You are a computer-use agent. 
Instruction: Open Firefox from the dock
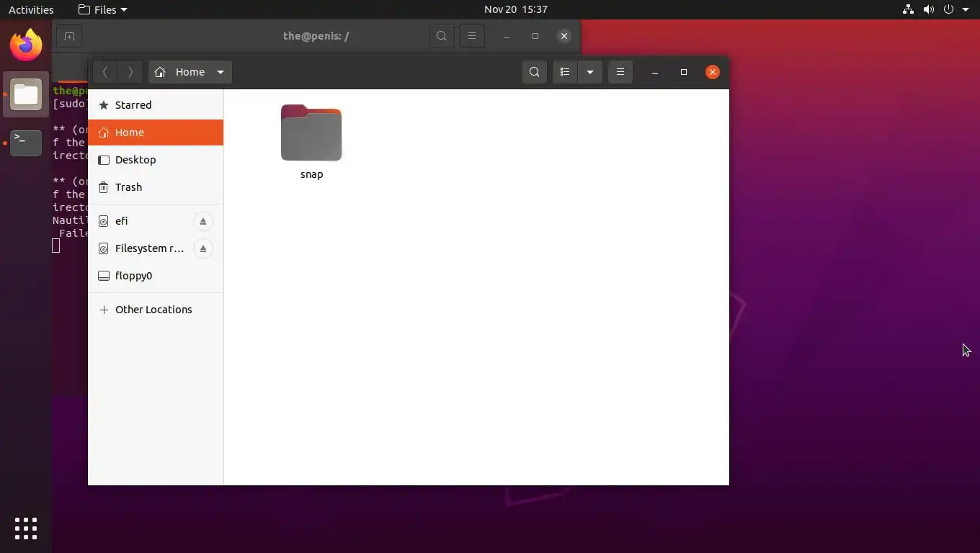click(x=26, y=45)
